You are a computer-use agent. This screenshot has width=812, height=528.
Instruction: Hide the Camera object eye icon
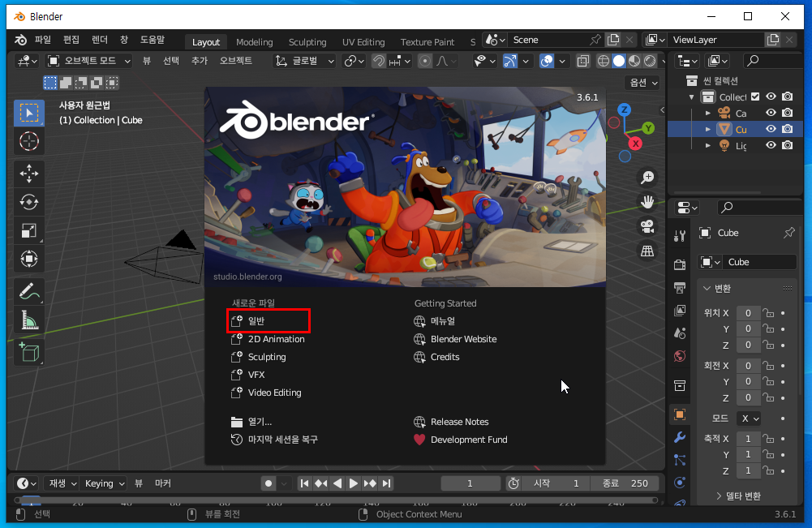(771, 113)
